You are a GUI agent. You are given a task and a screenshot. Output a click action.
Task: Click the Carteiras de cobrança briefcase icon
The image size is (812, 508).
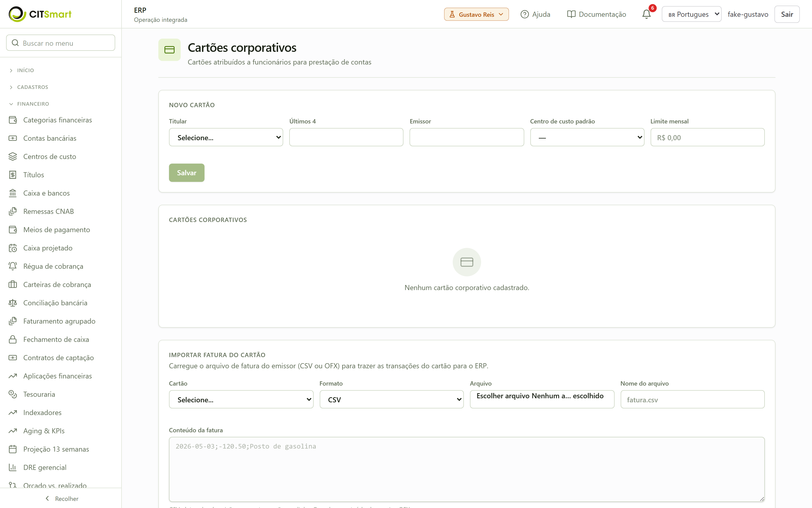(x=13, y=284)
